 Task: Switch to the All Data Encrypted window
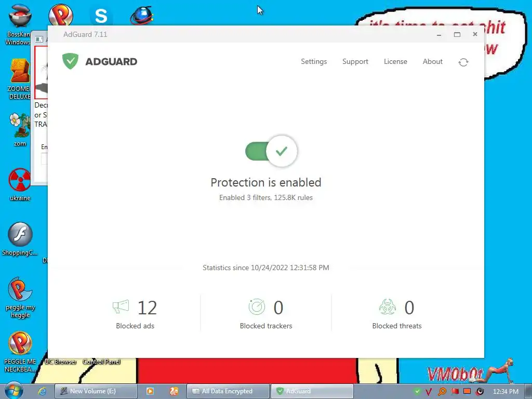coord(228,391)
